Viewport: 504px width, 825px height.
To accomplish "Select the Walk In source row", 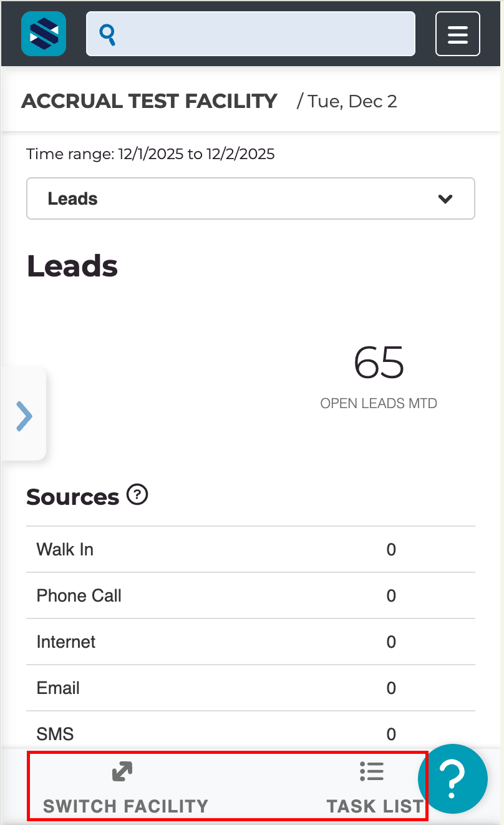I will pyautogui.click(x=250, y=549).
